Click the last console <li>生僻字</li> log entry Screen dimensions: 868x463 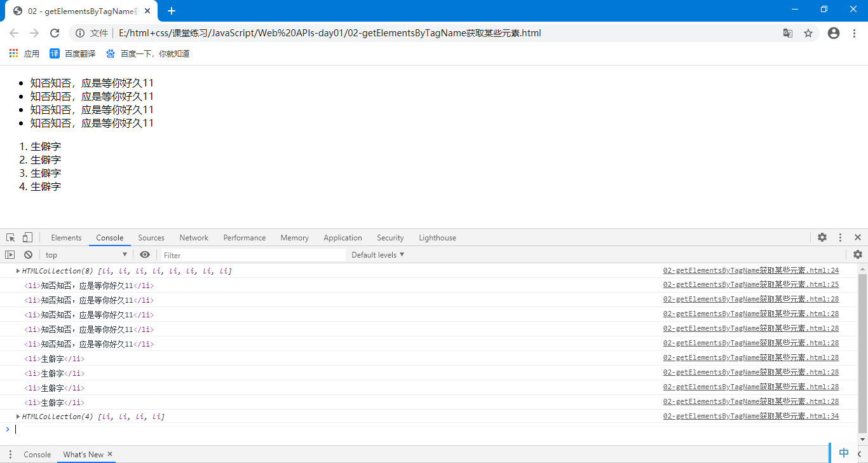pyautogui.click(x=54, y=403)
